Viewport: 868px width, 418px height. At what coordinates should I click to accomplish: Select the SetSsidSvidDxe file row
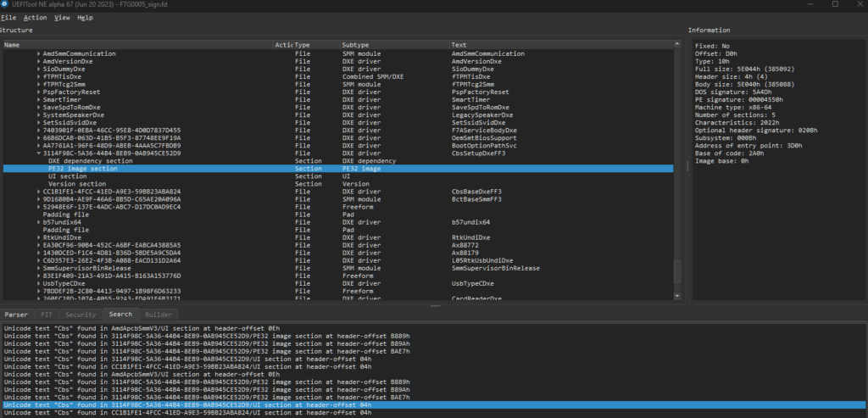pos(338,122)
